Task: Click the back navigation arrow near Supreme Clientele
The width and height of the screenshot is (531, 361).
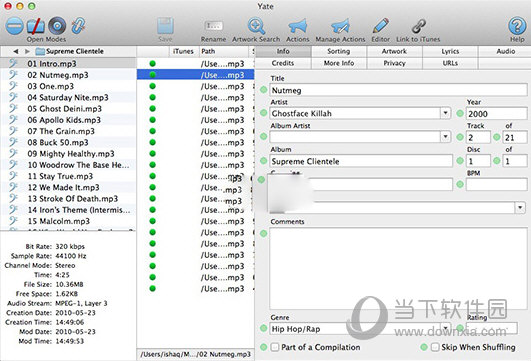Action: point(16,51)
